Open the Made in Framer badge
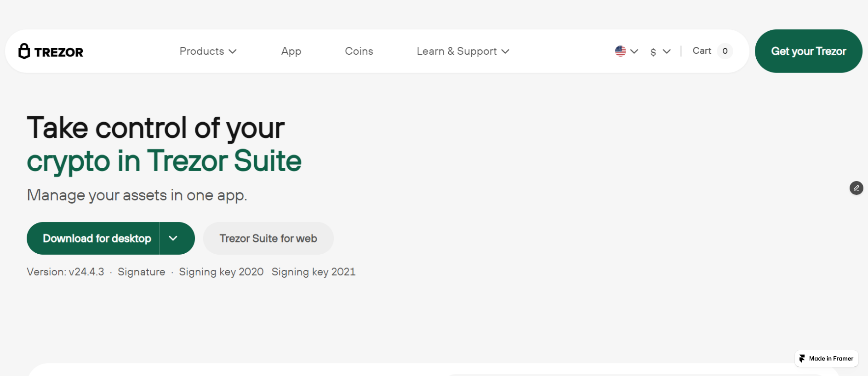This screenshot has width=868, height=376. [826, 359]
